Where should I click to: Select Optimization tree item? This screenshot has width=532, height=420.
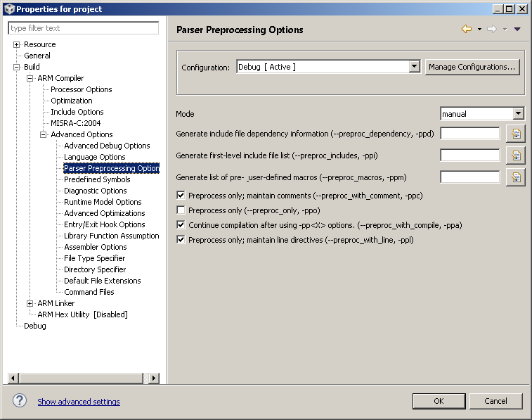click(72, 101)
